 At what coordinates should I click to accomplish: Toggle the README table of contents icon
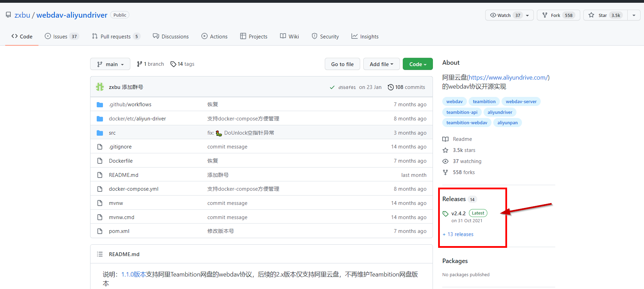click(x=100, y=254)
